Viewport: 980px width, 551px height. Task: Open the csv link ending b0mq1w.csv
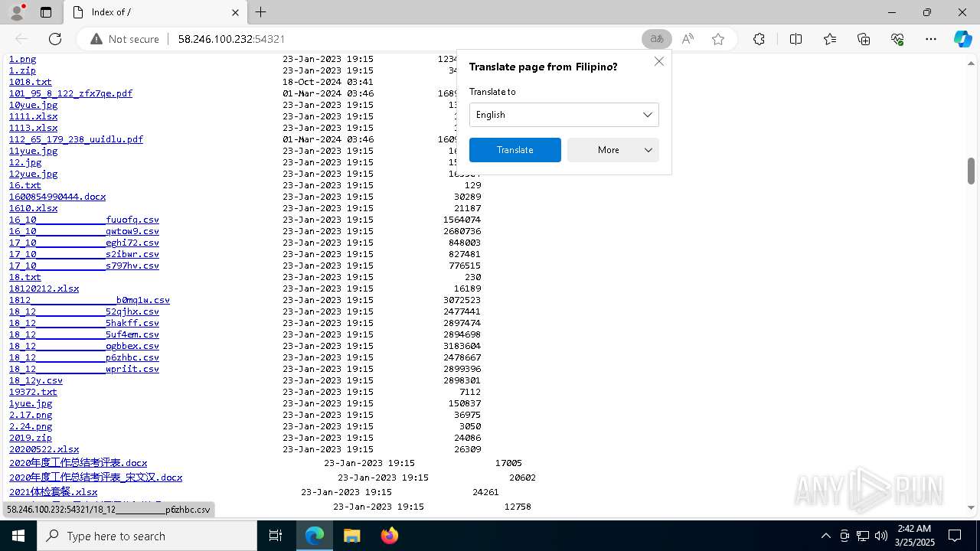[90, 300]
